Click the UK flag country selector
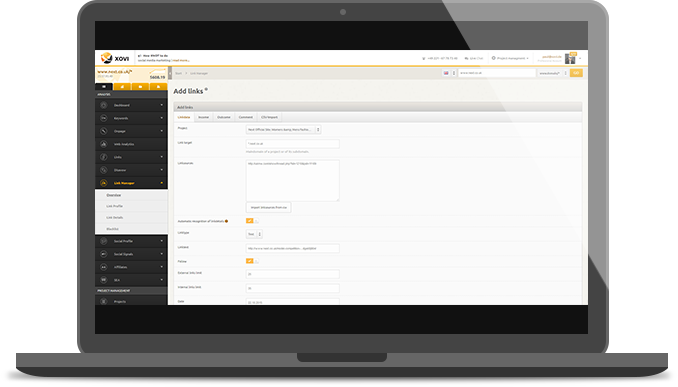The width and height of the screenshot is (678, 387). point(446,73)
